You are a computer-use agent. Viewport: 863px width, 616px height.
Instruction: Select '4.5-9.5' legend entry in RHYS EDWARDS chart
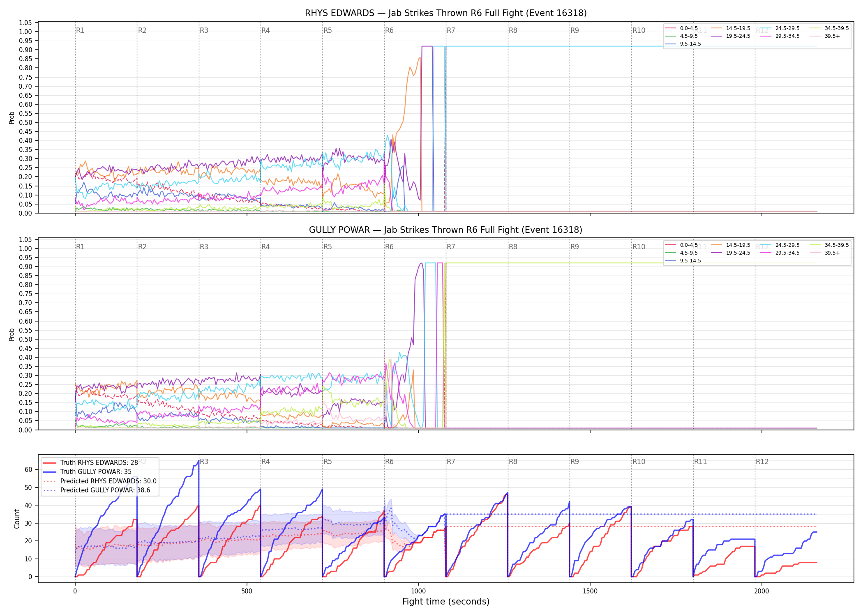[x=681, y=36]
